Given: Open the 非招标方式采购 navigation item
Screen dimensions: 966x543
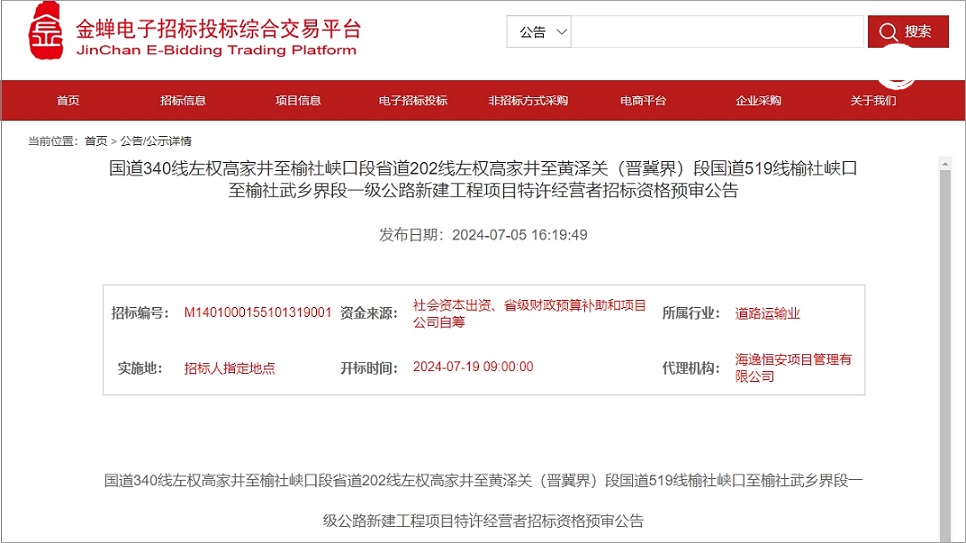Looking at the screenshot, I should 528,100.
